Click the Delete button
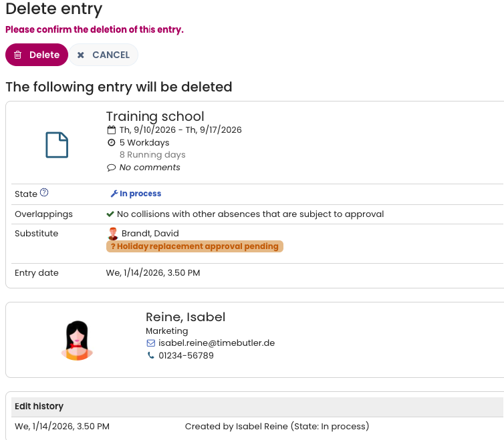The image size is (504, 440). tap(37, 55)
